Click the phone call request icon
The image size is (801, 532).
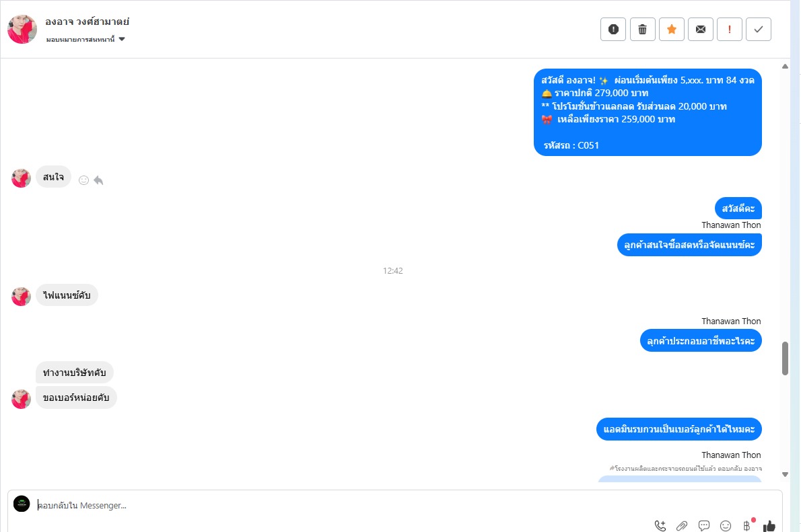[660, 525]
